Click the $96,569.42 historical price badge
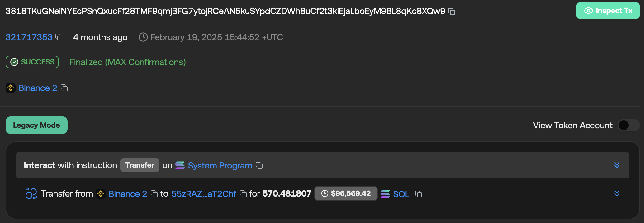This screenshot has width=644, height=223. pos(346,193)
